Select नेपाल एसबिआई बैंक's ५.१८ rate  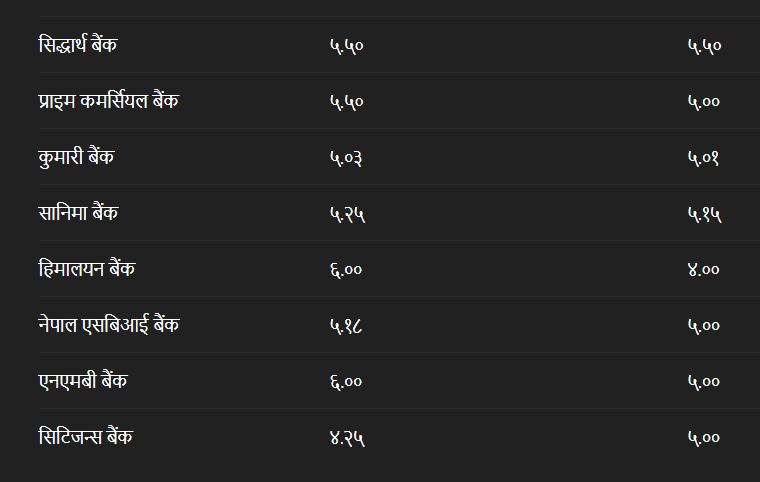point(346,326)
